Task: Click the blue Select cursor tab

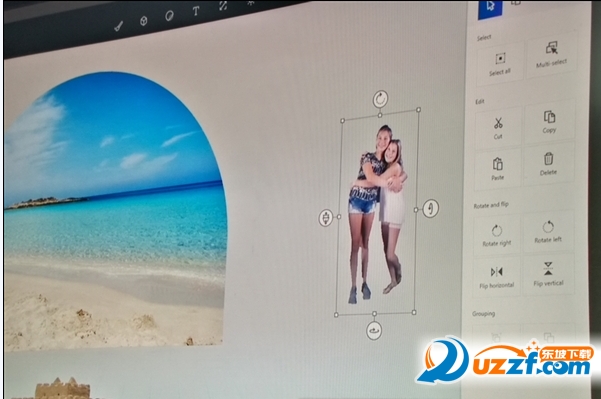Action: 490,8
